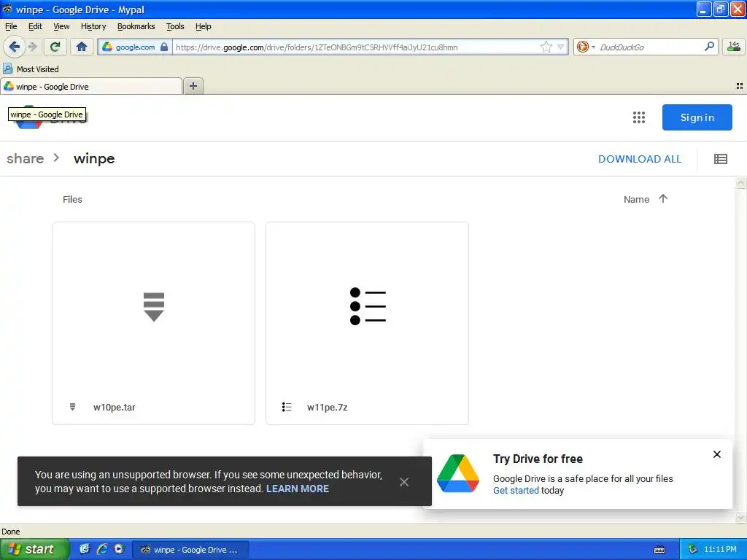Go to home page via house icon

pos(82,47)
